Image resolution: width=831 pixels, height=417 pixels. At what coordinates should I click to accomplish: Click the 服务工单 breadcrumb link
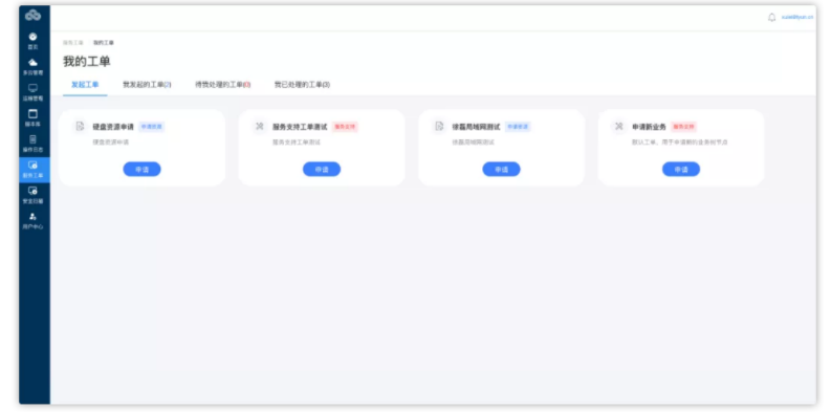[x=73, y=43]
